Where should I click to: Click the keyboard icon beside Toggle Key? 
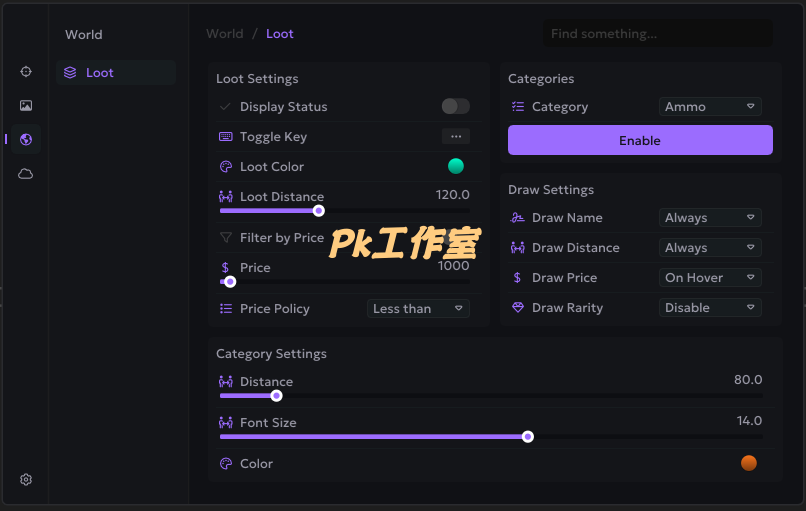(225, 137)
